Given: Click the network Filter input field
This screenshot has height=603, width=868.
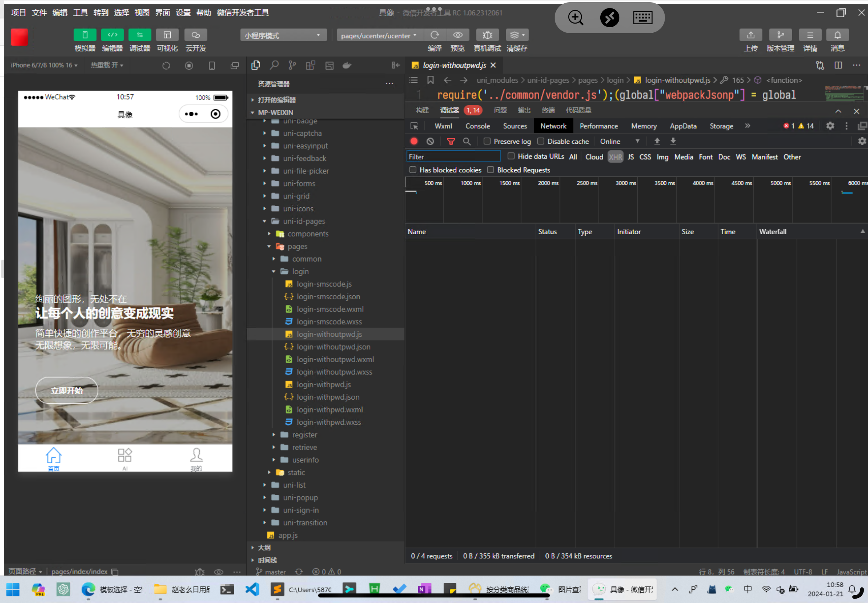Looking at the screenshot, I should pyautogui.click(x=453, y=157).
